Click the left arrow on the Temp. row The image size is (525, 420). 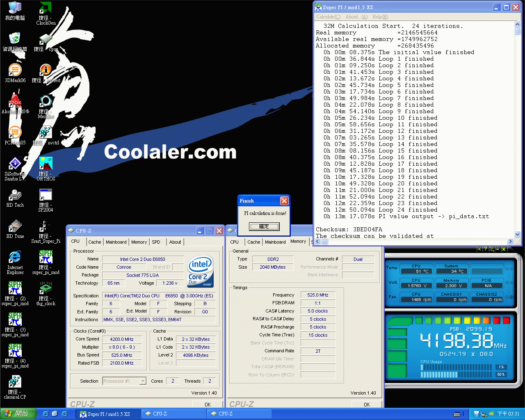[507, 269]
